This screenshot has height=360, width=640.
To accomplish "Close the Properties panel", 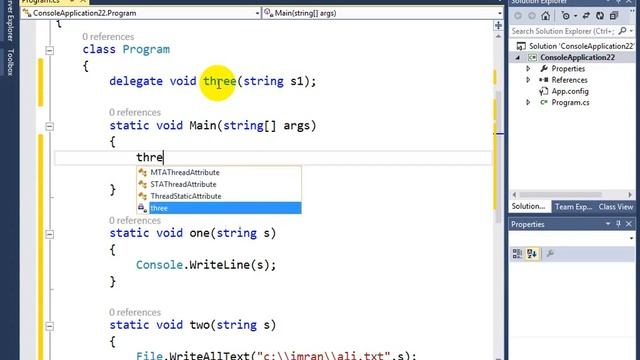I will pyautogui.click(x=629, y=224).
